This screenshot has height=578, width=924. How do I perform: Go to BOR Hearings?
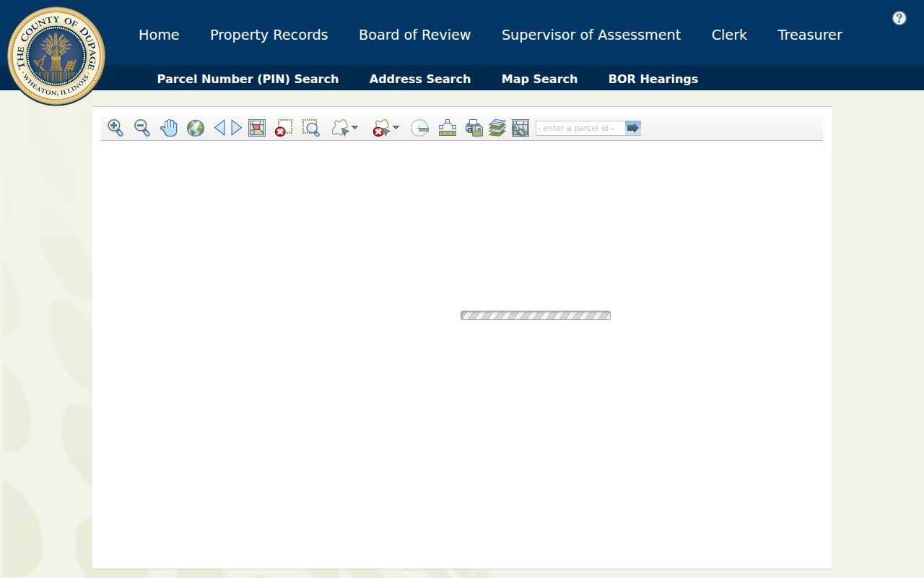pos(653,79)
